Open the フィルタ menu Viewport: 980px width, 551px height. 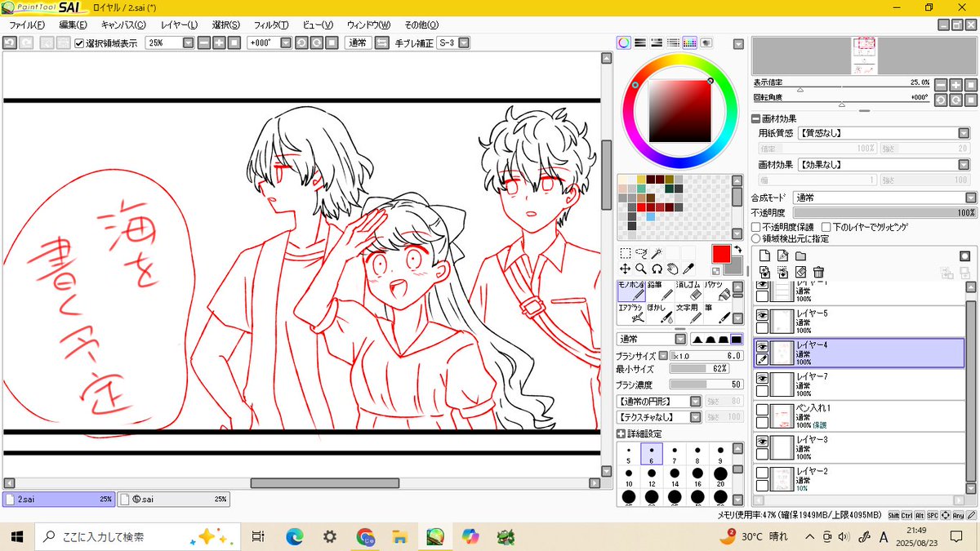271,25
